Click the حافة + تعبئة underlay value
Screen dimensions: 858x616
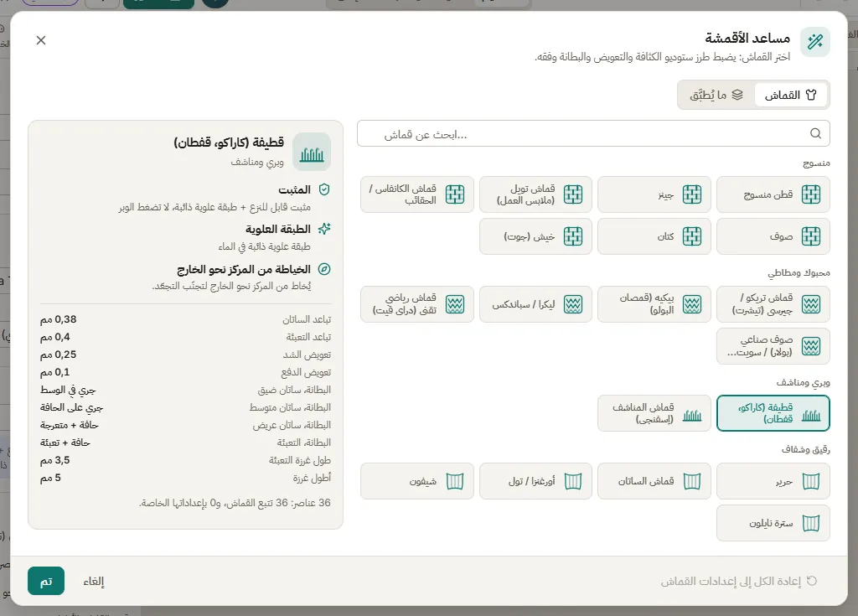pos(65,443)
